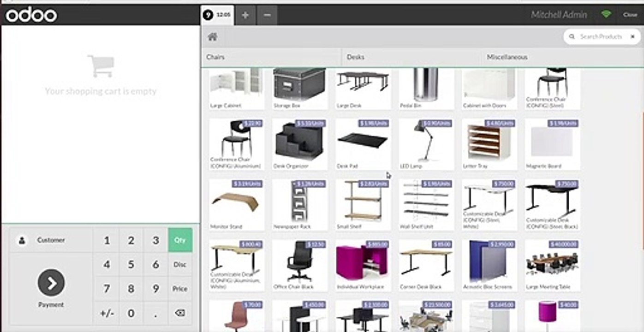
Task: Remove current order with minus button
Action: coord(267,15)
